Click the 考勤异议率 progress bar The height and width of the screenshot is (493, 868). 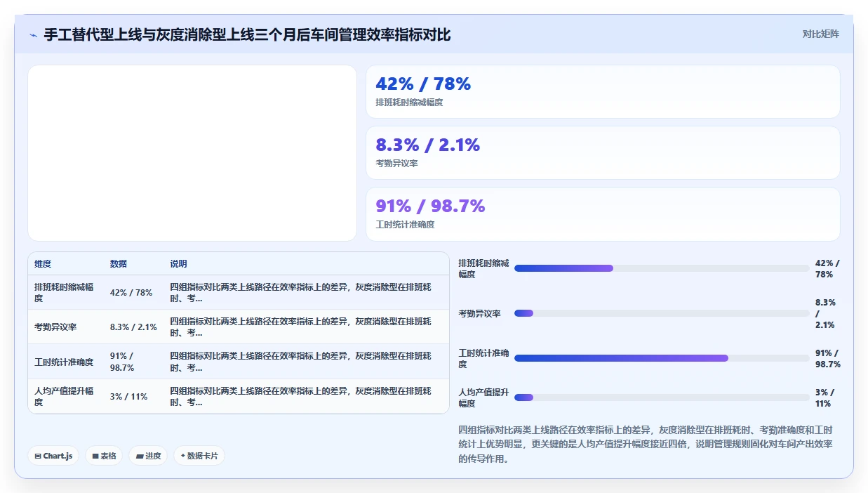click(x=662, y=313)
